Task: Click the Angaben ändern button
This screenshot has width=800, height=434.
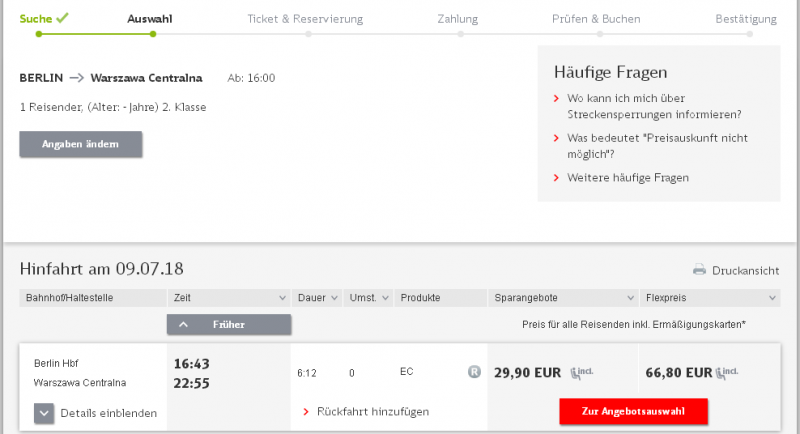Action: point(81,144)
